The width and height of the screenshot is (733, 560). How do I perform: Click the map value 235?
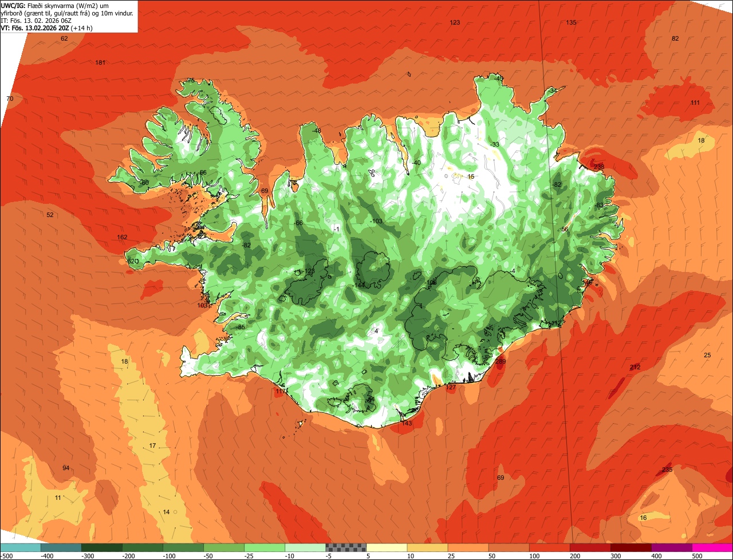[x=667, y=470]
